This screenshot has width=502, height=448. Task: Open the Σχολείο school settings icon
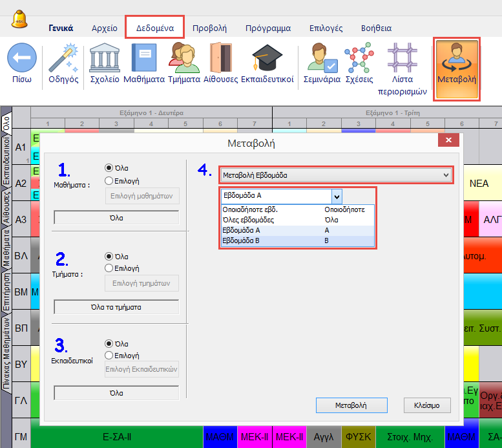click(104, 60)
